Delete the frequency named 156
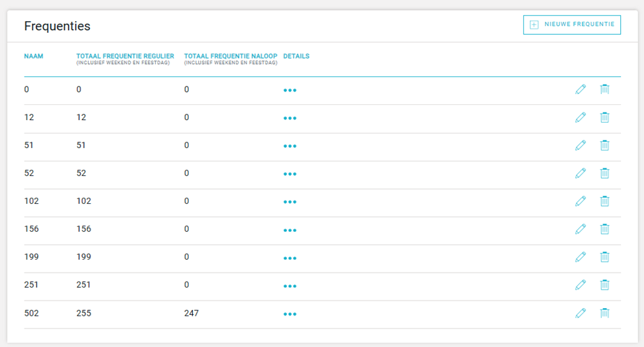This screenshot has width=644, height=347. tap(604, 229)
